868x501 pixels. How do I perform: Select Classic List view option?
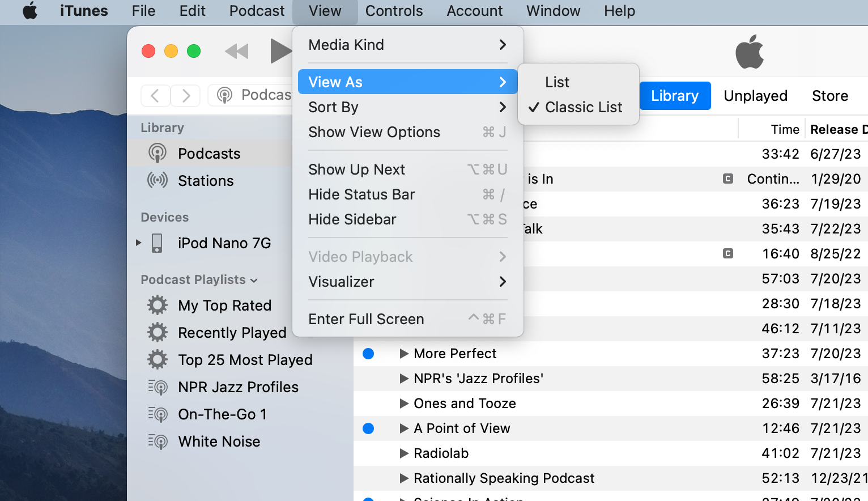(583, 107)
